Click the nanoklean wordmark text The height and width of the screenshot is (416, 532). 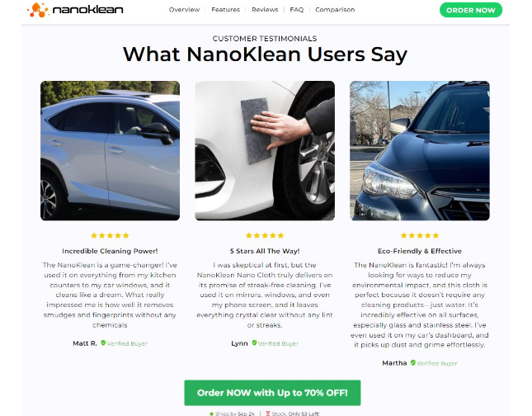88,10
